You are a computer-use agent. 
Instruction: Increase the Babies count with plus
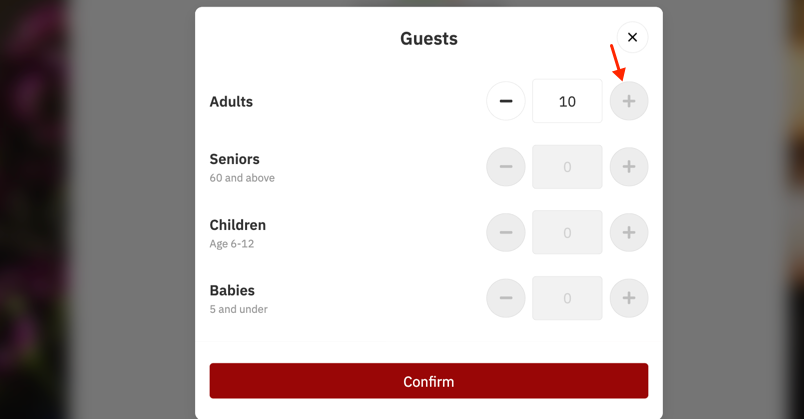[x=629, y=298]
